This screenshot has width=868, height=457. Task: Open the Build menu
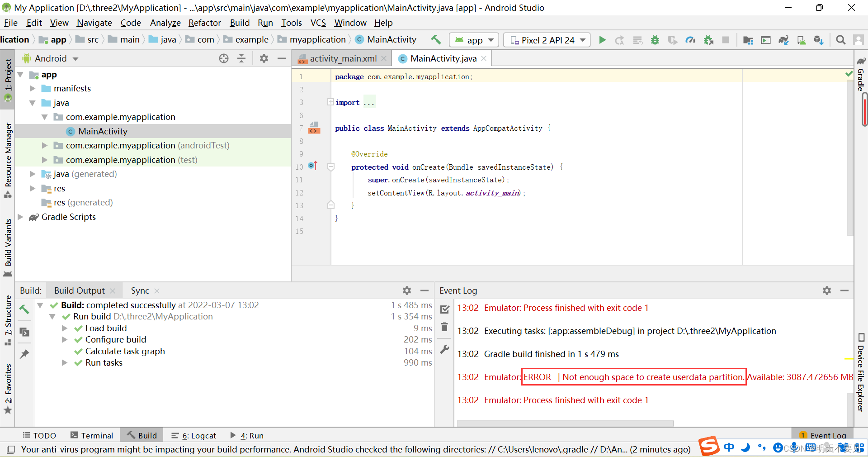click(240, 23)
